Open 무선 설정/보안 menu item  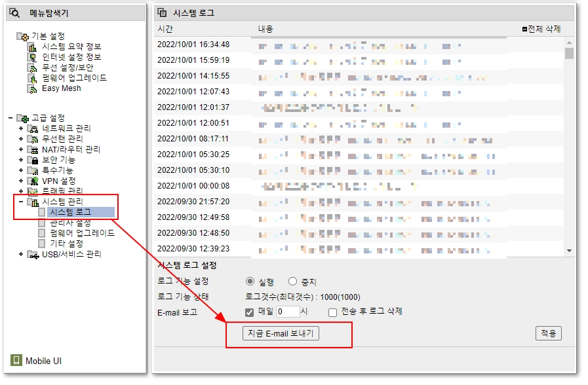click(x=68, y=67)
